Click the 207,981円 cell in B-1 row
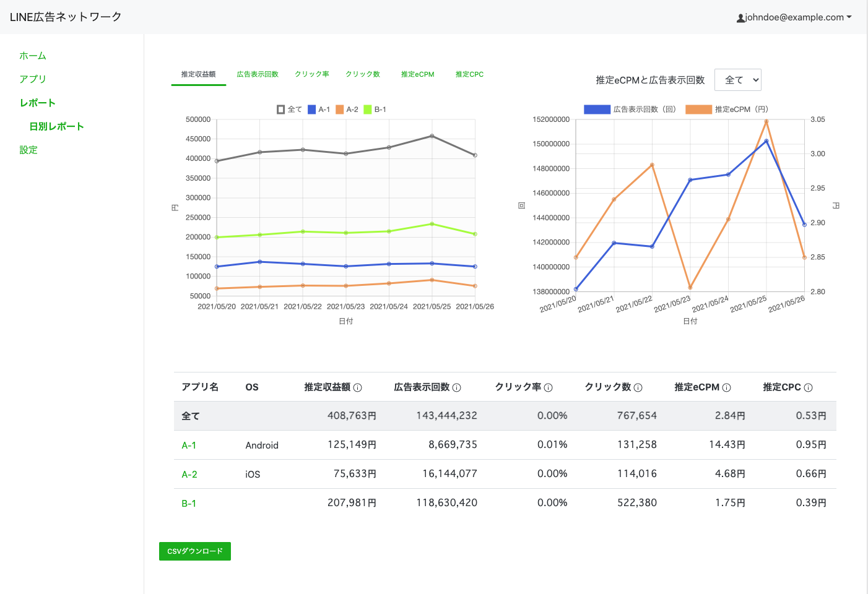 tap(352, 503)
